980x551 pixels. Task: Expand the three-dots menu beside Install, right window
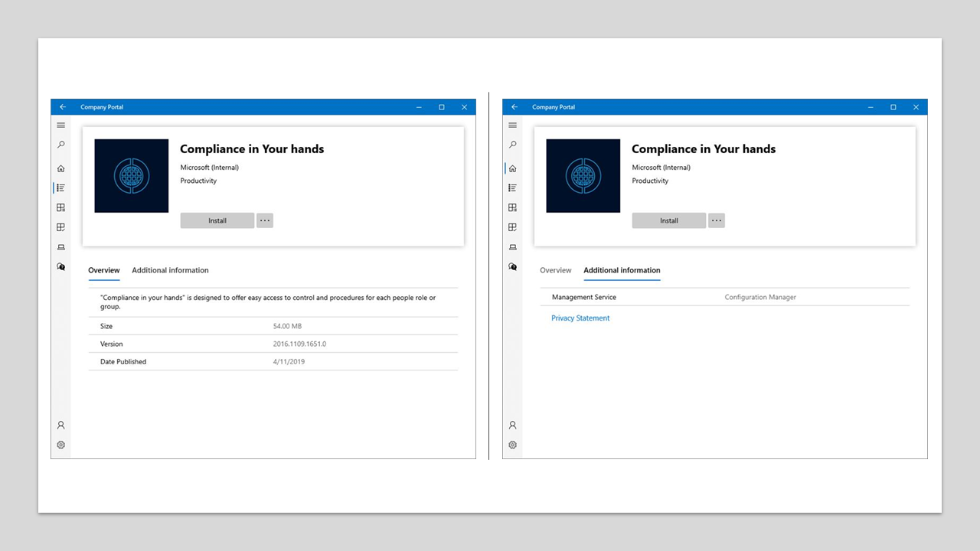tap(717, 220)
